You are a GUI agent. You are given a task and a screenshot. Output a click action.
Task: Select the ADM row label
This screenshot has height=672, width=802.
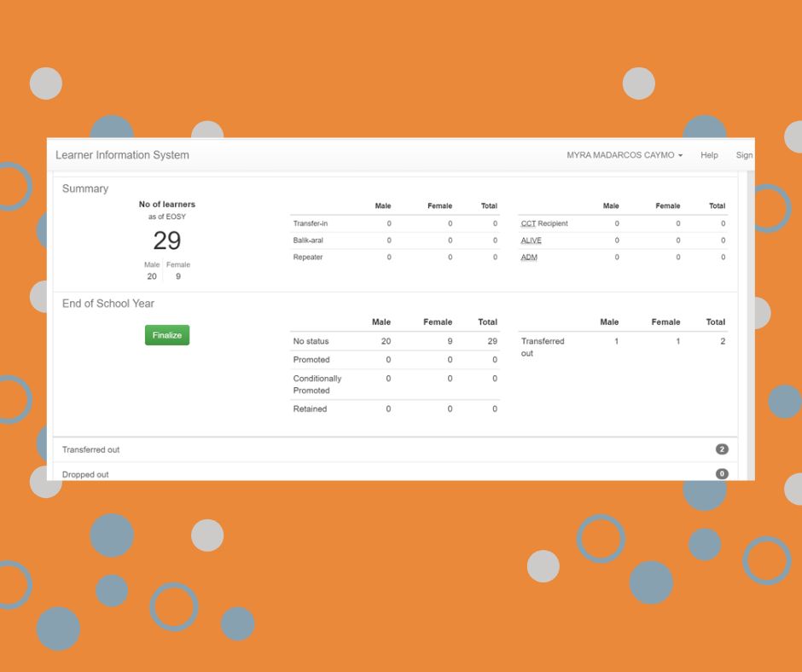coord(529,258)
